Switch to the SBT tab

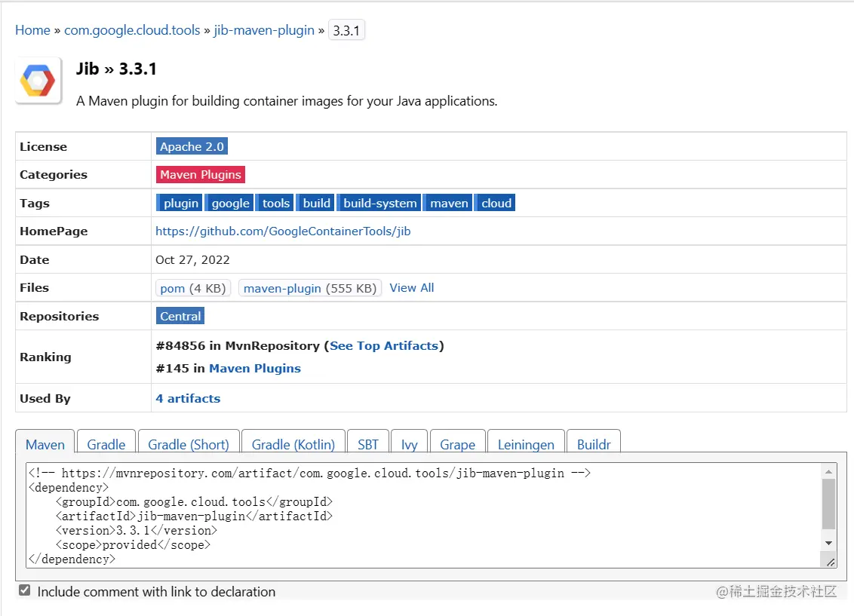[x=367, y=443]
